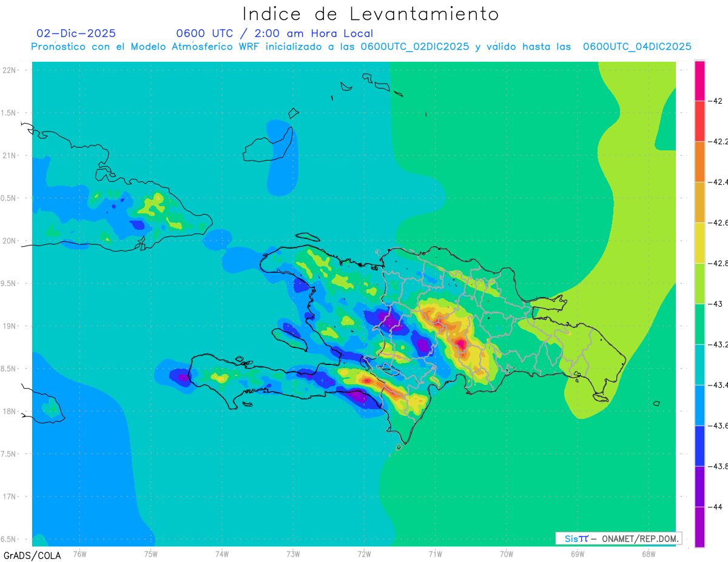Click the '0600 UTC / 2:00 am Hora Local' text
The image size is (728, 562).
point(274,33)
